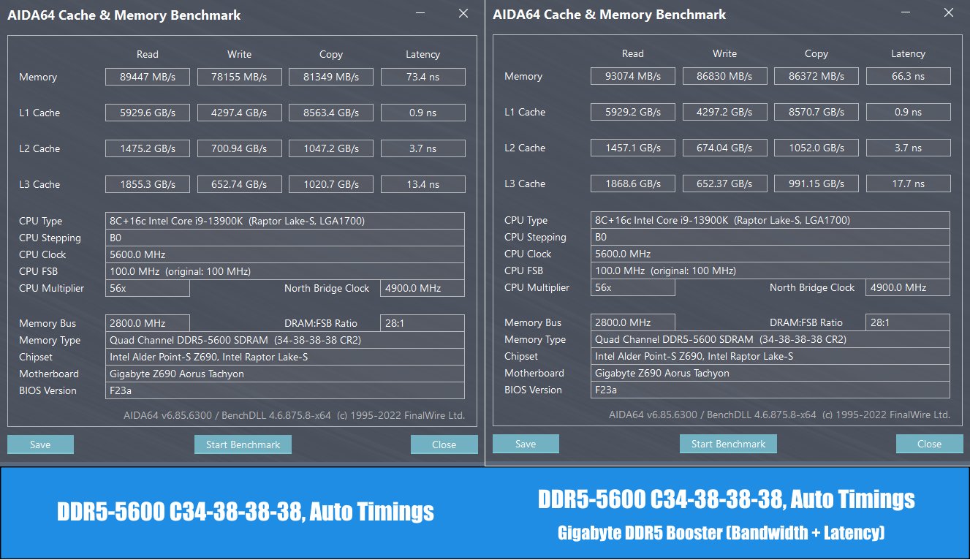Click the CPU Type field in the left window
Viewport: 970px width, 560px height.
point(285,221)
